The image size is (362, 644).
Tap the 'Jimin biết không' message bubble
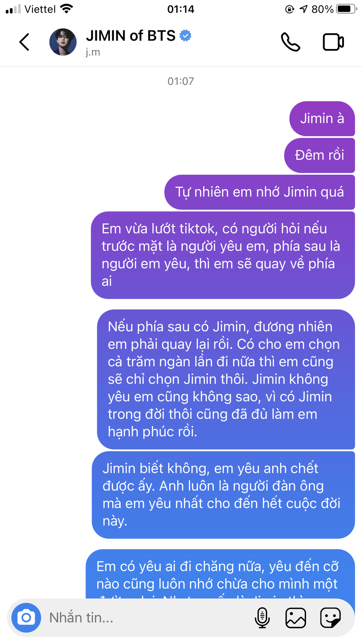pyautogui.click(x=223, y=495)
